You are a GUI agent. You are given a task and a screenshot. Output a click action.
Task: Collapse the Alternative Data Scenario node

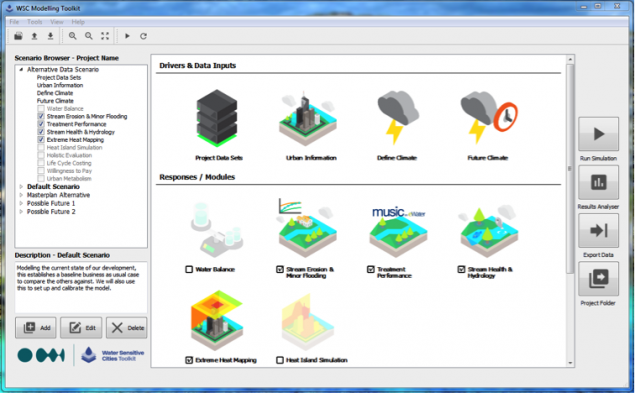(x=21, y=70)
